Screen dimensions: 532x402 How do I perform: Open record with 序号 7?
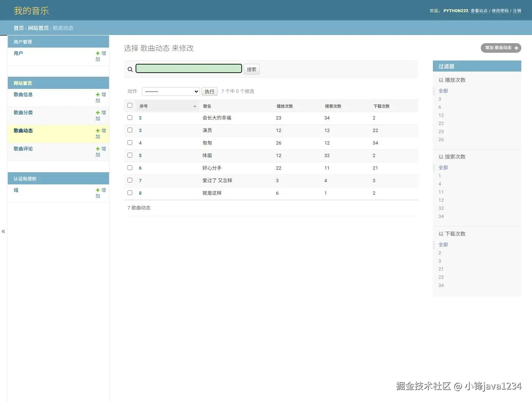140,181
